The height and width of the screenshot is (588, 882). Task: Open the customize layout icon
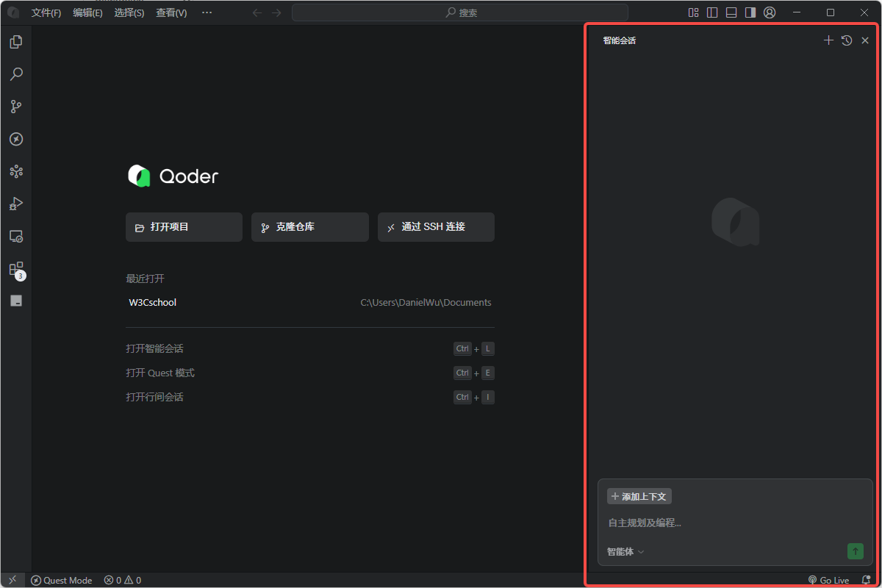pyautogui.click(x=693, y=12)
